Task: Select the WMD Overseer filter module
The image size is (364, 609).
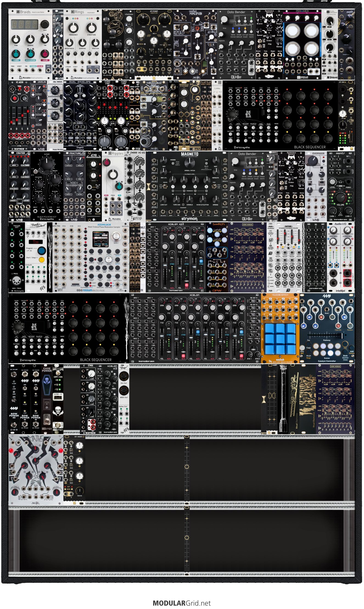Action: 316,186
